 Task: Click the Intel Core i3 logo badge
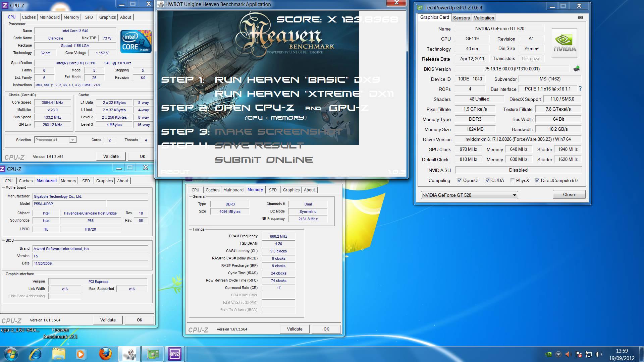[x=136, y=41]
